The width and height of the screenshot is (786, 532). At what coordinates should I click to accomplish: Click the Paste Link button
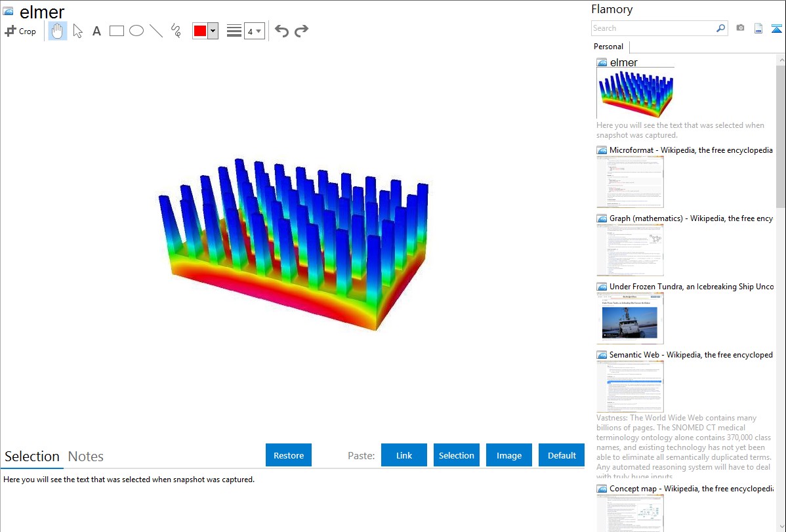(x=404, y=455)
